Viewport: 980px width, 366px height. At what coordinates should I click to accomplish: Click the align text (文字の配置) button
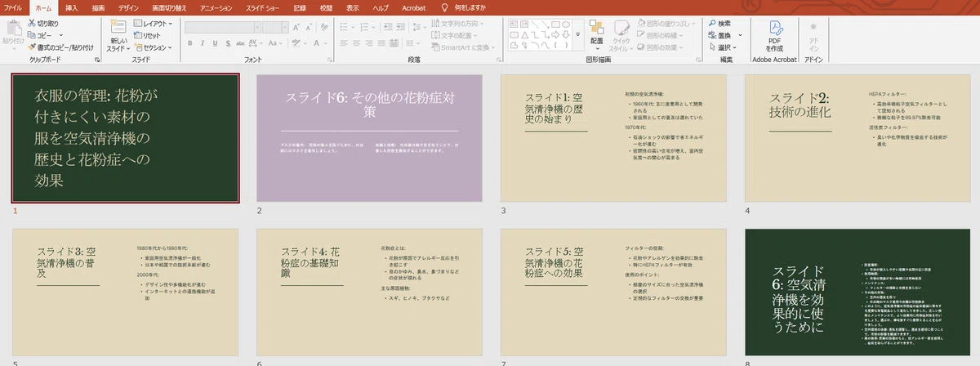tap(454, 36)
